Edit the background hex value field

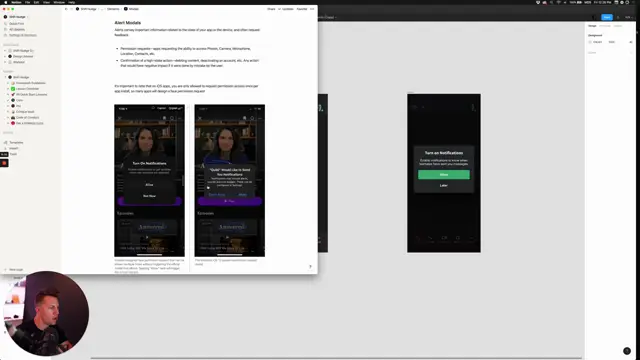click(598, 42)
